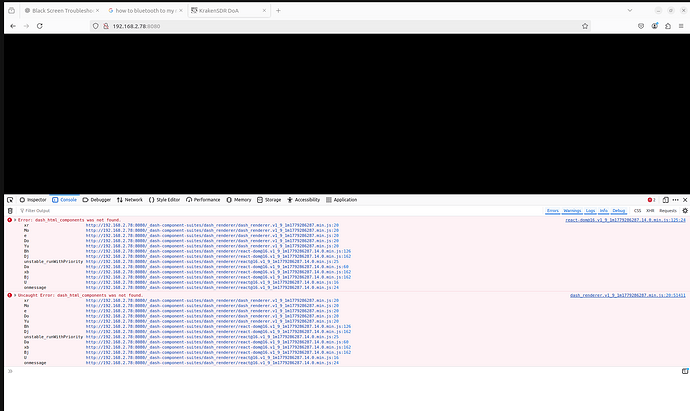Expand the 'Uncaught Error' message

click(x=15, y=295)
